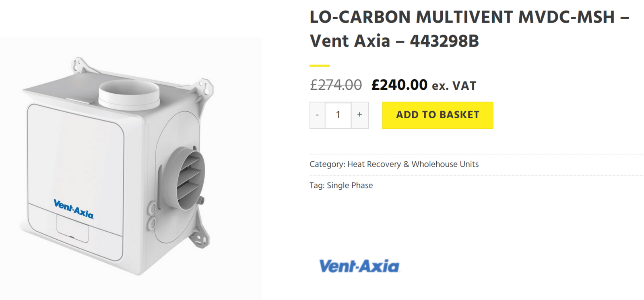Click the yellow accent line under the title
The height and width of the screenshot is (300, 644).
click(x=320, y=65)
